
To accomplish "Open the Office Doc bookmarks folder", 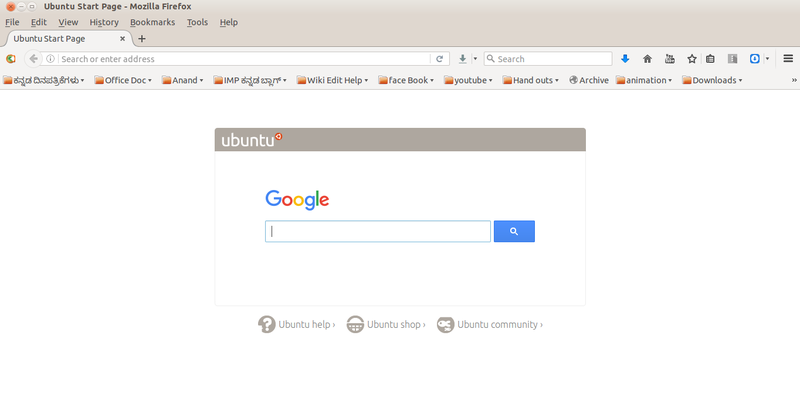I will (x=123, y=80).
